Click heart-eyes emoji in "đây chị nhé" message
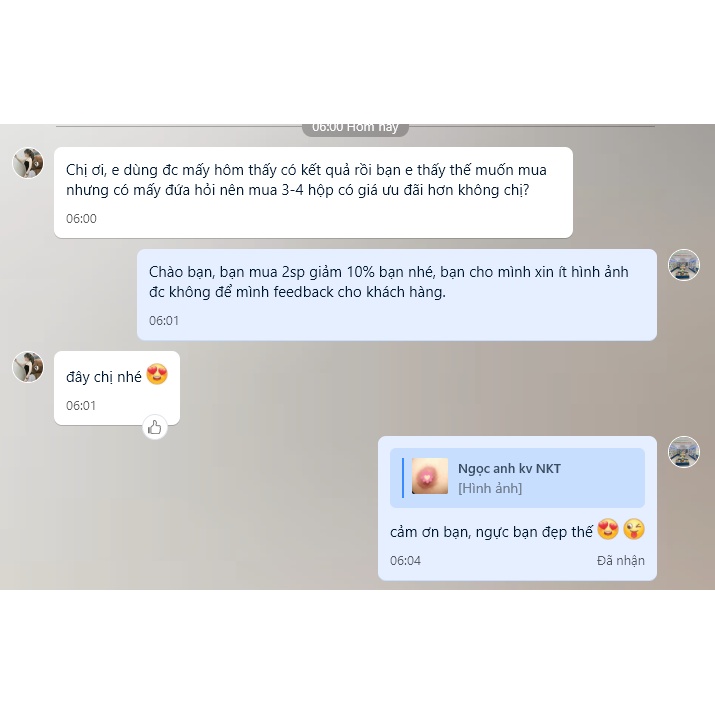The image size is (715, 715). (x=157, y=374)
